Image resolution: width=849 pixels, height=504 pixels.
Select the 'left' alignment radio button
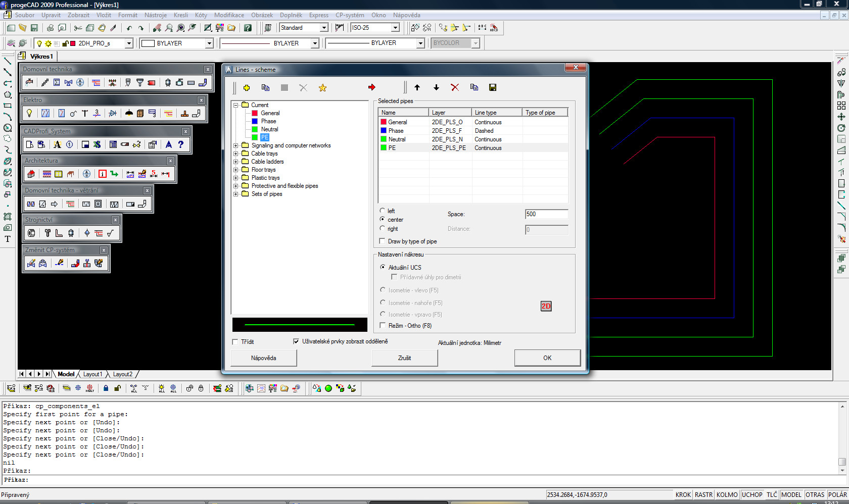tap(383, 211)
